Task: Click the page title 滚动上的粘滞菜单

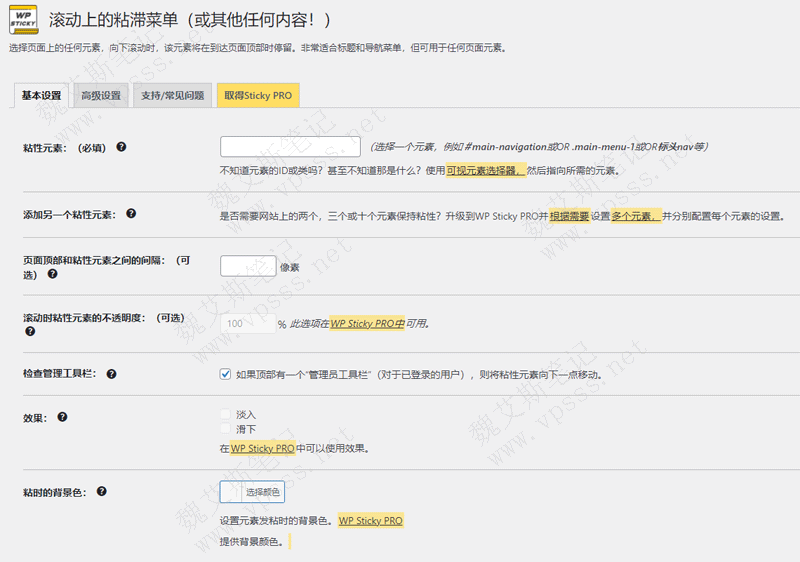Action: (x=190, y=20)
